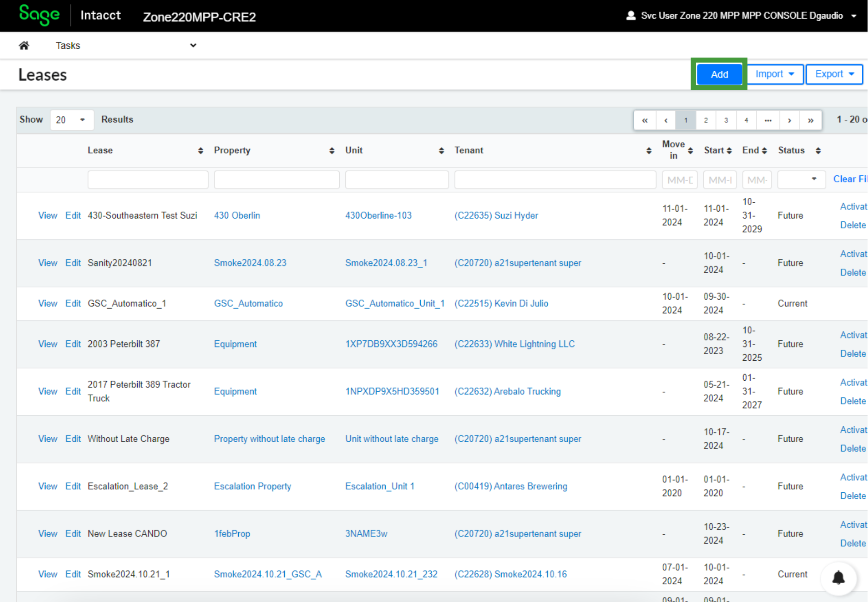Open unit 3NAME3w

click(x=366, y=534)
